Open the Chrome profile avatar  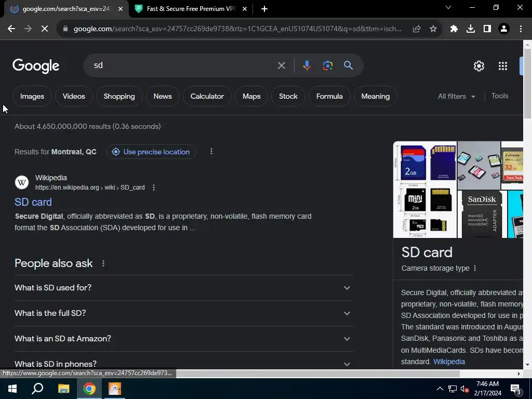tap(504, 29)
